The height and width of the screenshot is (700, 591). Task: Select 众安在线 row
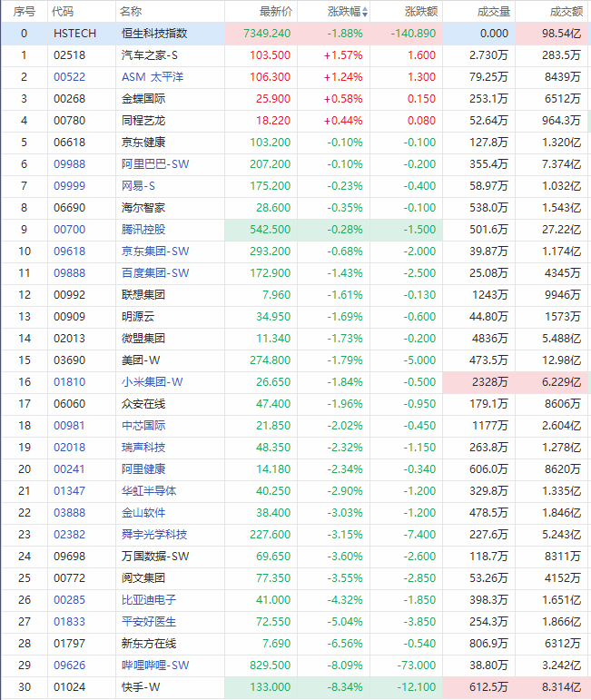coord(295,404)
